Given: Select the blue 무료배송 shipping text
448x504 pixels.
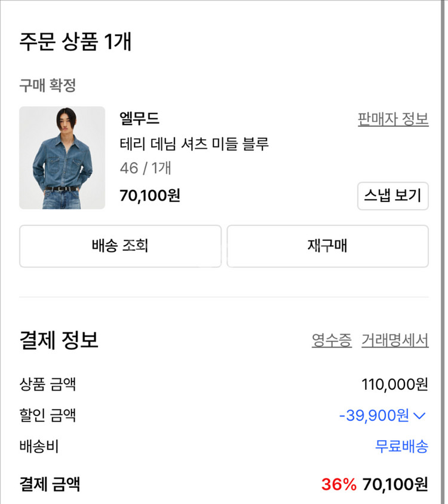Looking at the screenshot, I should [x=401, y=447].
